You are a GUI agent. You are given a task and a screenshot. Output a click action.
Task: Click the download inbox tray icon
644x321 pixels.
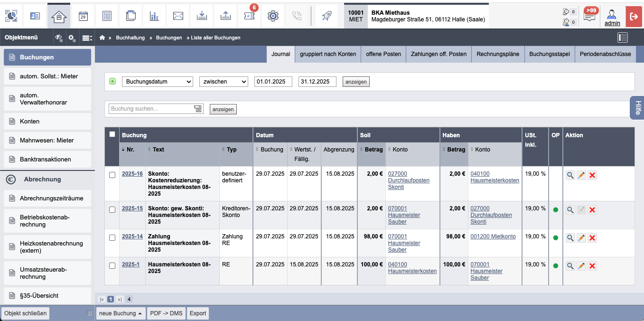[x=202, y=16]
